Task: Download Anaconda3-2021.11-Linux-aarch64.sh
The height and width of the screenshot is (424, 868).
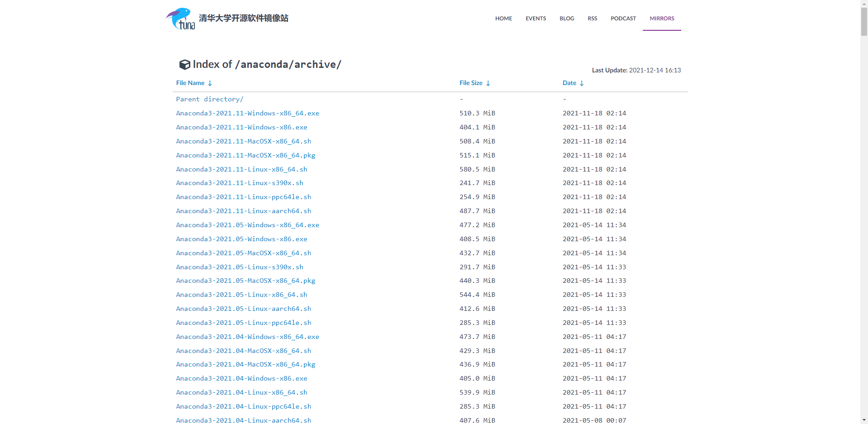Action: pyautogui.click(x=244, y=211)
